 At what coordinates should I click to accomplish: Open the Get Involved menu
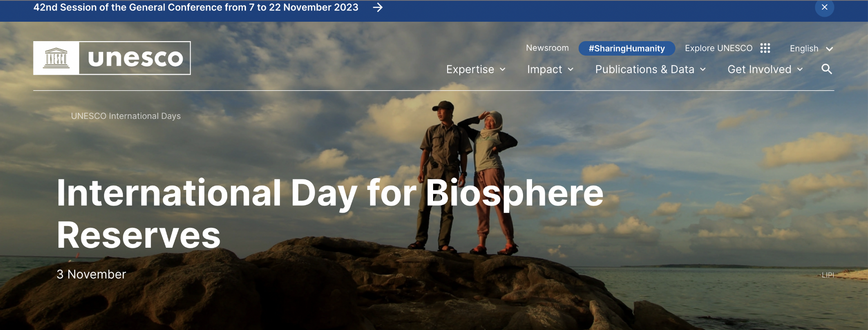coord(759,70)
